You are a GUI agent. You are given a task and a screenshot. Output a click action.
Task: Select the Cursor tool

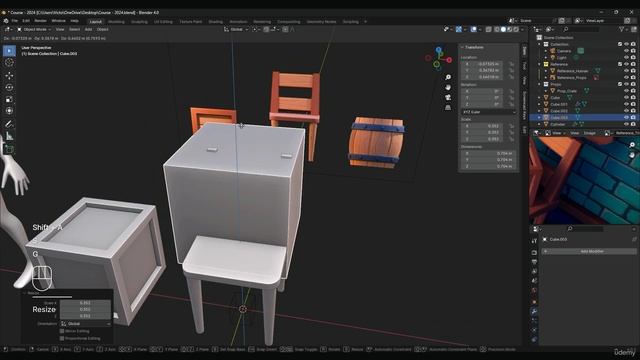click(x=9, y=63)
